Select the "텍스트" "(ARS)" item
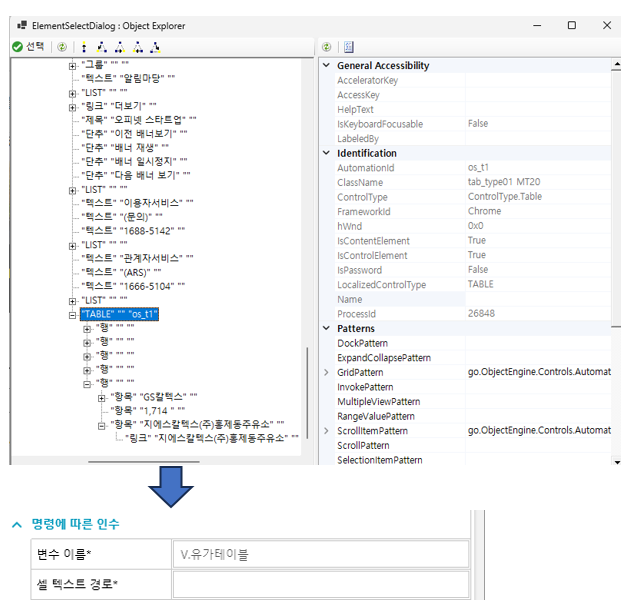 [x=121, y=272]
